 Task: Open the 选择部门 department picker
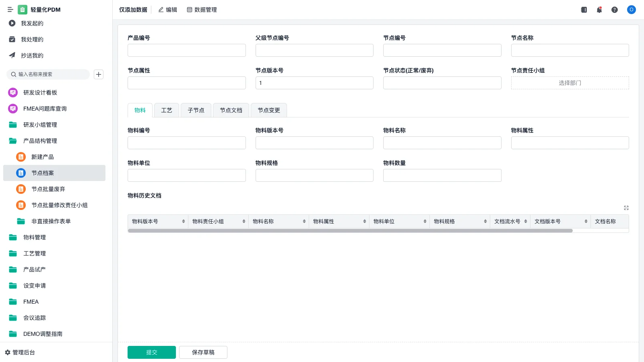[x=570, y=83]
